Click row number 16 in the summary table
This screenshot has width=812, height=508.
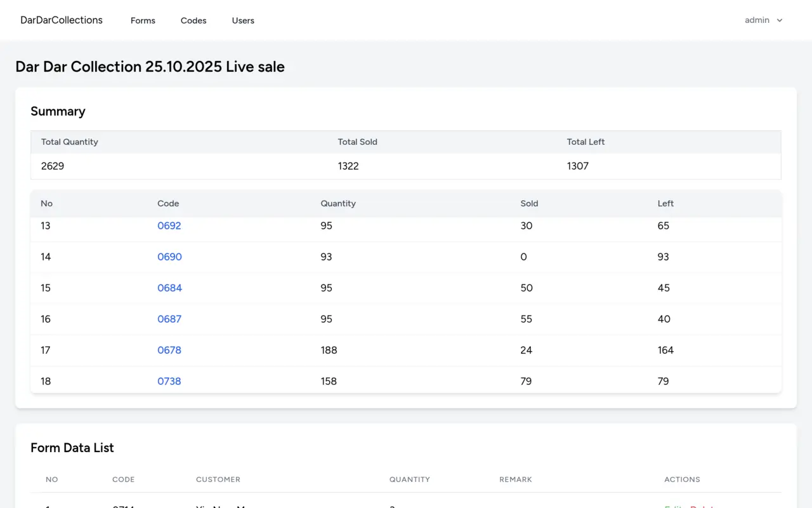pyautogui.click(x=46, y=319)
